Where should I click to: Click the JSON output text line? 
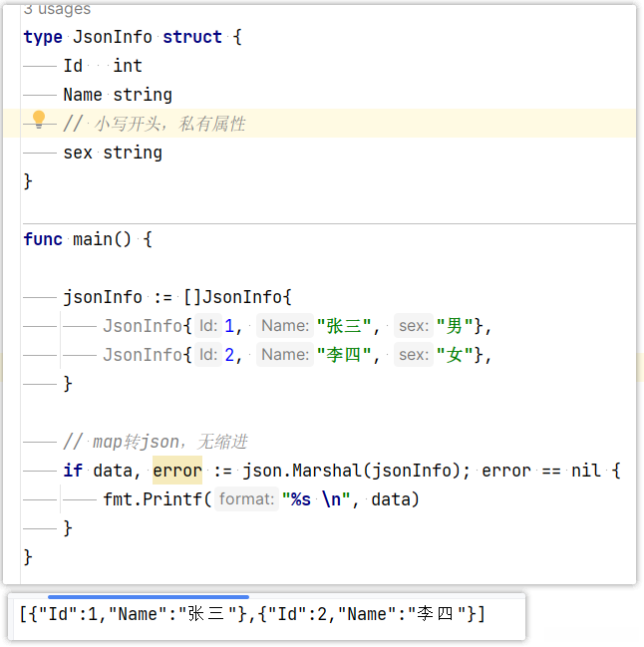[253, 614]
